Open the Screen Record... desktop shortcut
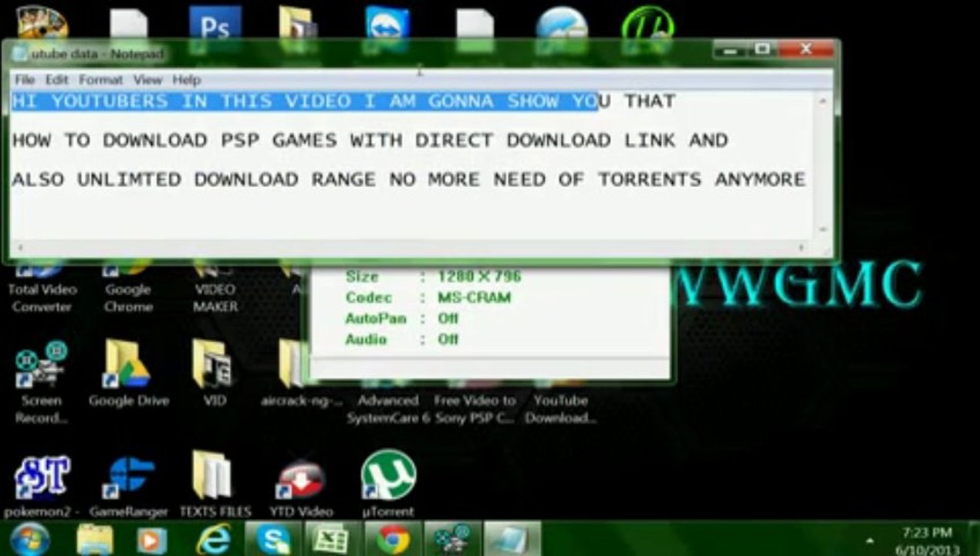This screenshot has height=556, width=980. 41,383
